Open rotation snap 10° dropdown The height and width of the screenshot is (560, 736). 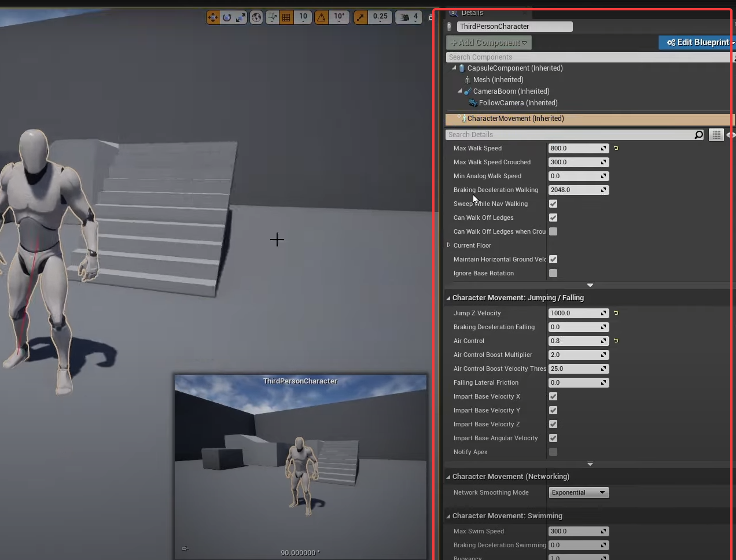click(x=339, y=17)
